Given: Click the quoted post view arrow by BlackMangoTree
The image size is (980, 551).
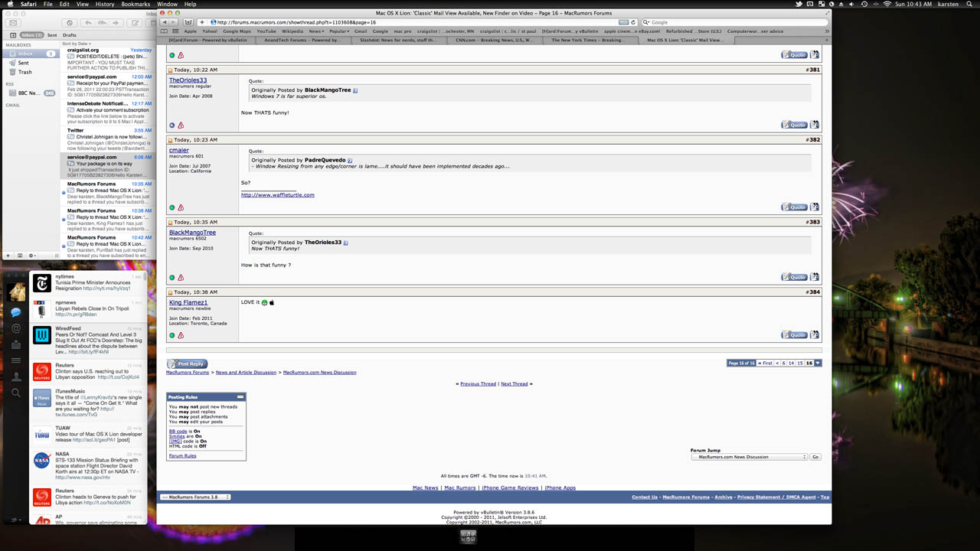Looking at the screenshot, I should click(354, 90).
